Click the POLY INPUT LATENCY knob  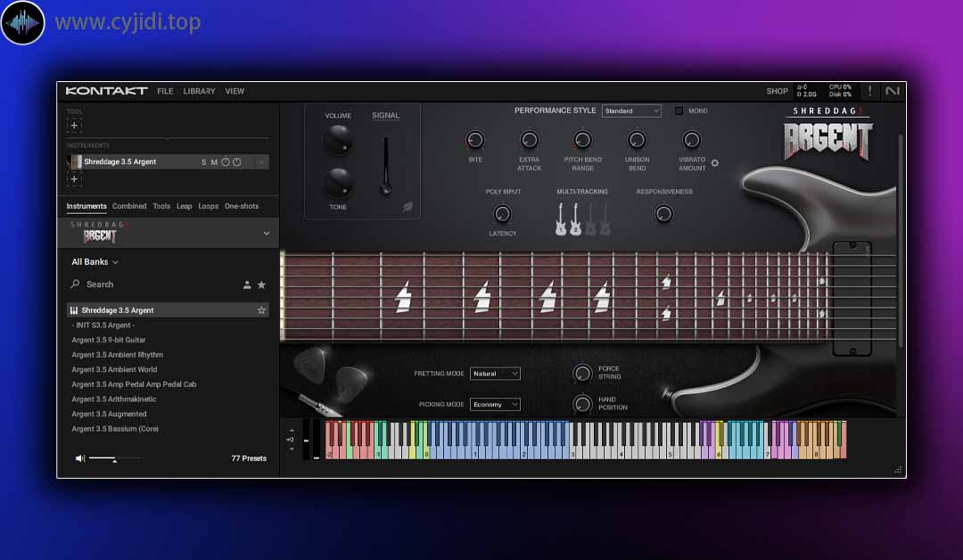[502, 214]
